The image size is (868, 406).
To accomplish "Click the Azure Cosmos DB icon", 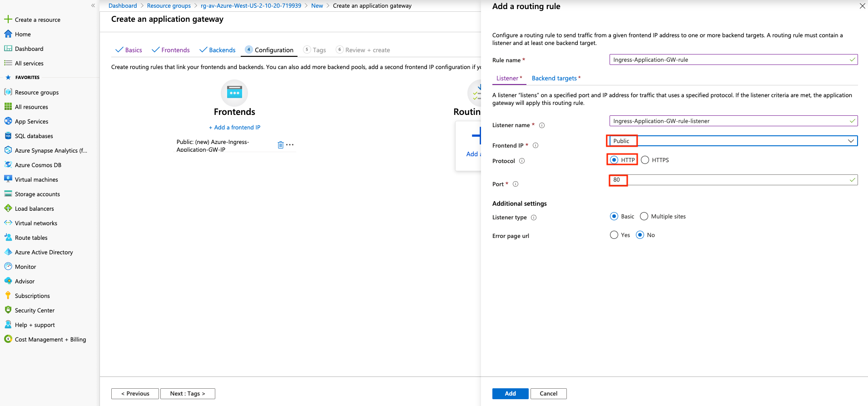I will pyautogui.click(x=8, y=165).
